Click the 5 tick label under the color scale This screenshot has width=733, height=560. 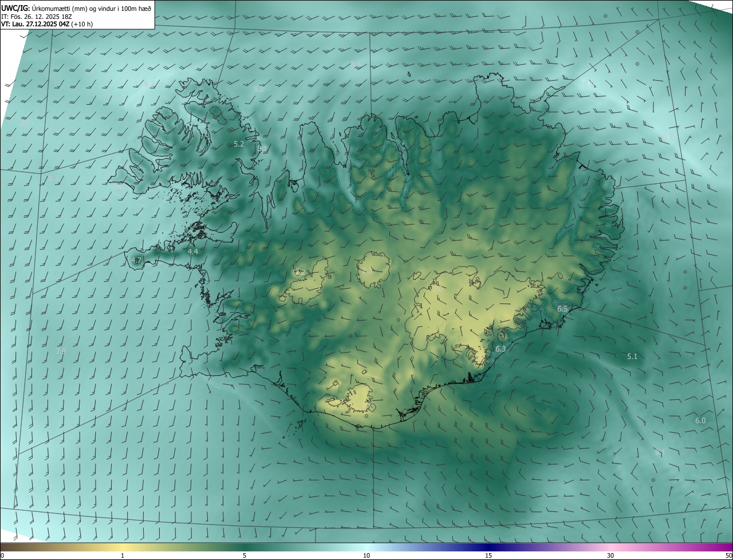click(245, 555)
